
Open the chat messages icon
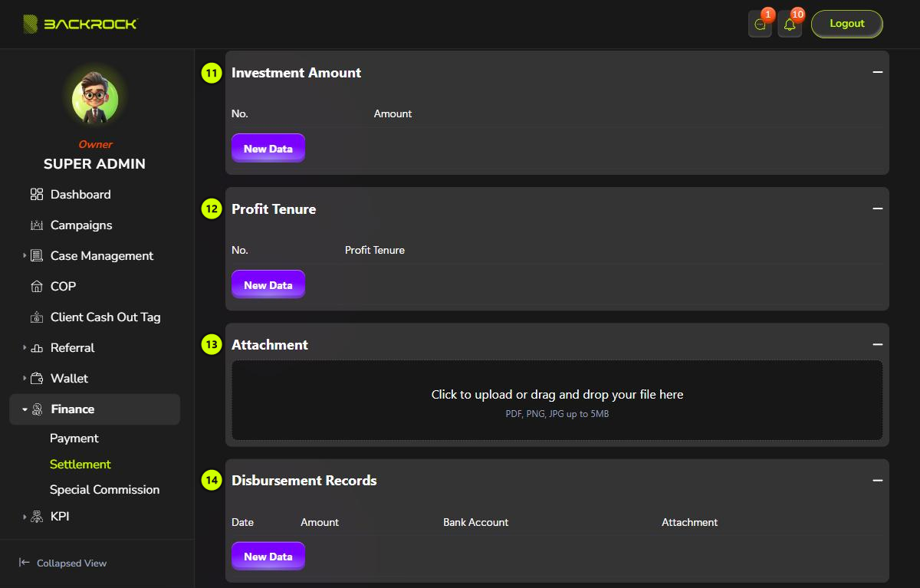760,25
